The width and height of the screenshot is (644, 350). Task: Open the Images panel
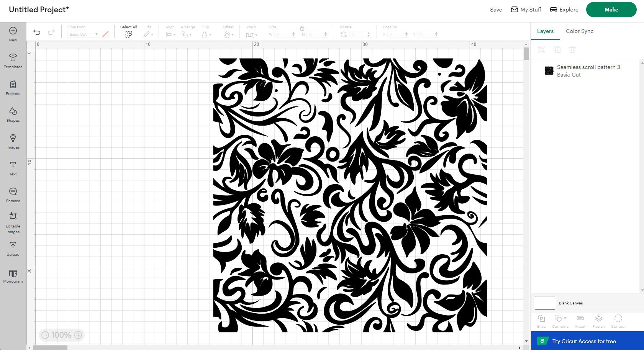coord(13,141)
